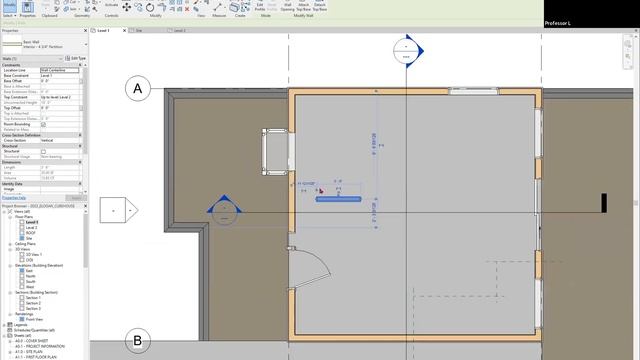Open the North elevation view
Screen dimensions: 640x360
click(31, 276)
